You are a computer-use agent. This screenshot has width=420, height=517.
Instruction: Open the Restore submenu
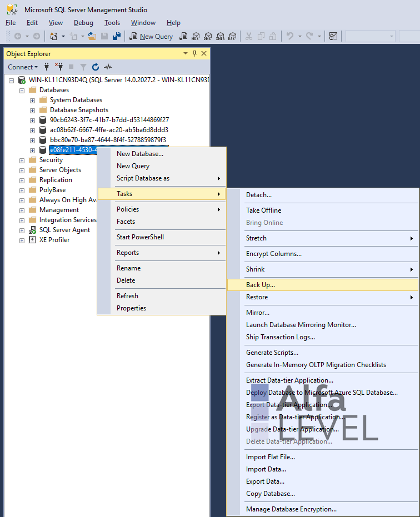pos(323,297)
